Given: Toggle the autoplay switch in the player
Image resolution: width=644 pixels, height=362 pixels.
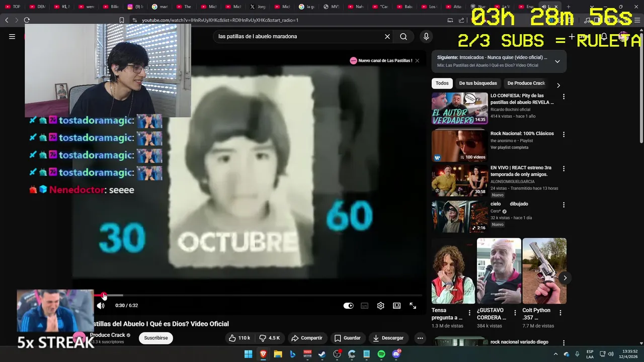Looking at the screenshot, I should (348, 305).
